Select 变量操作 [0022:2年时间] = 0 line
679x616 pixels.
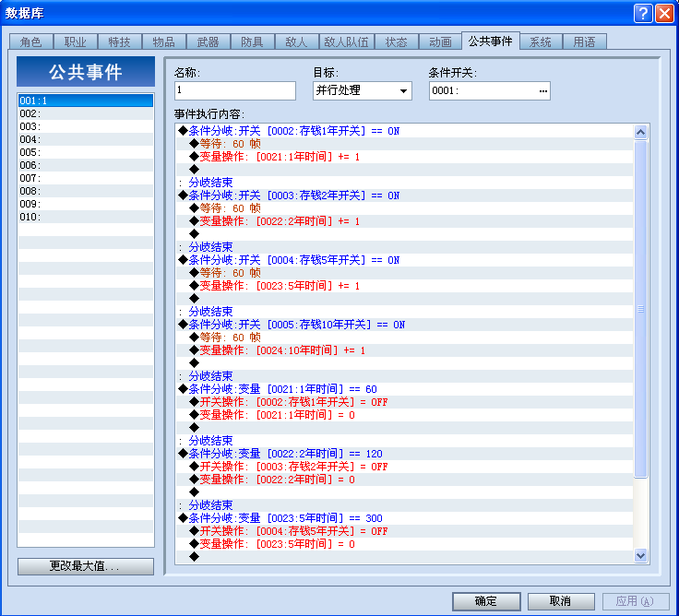click(x=405, y=480)
